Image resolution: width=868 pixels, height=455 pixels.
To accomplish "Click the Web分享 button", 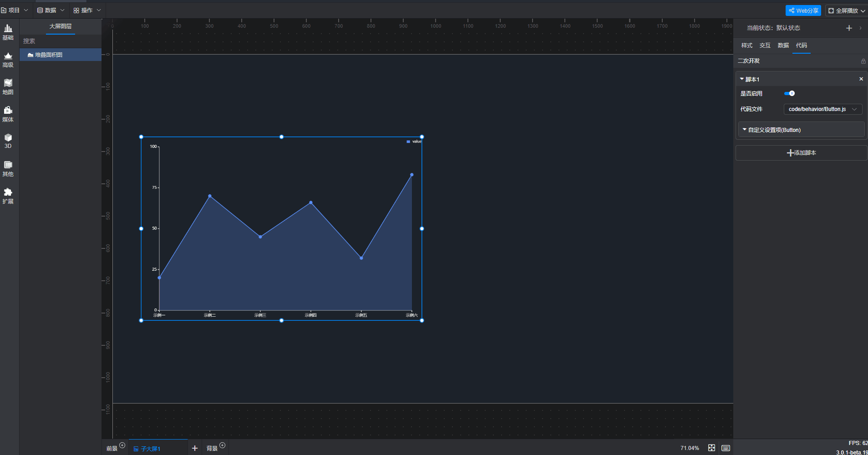I will 803,10.
